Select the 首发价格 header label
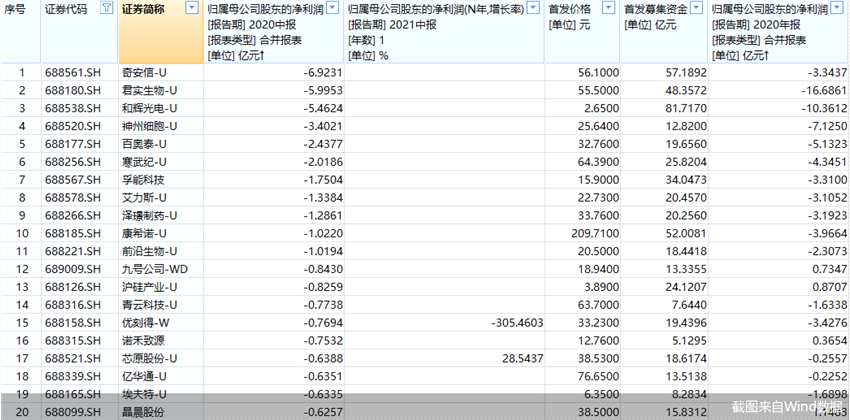Screen dimensions: 850x420 click(x=569, y=9)
